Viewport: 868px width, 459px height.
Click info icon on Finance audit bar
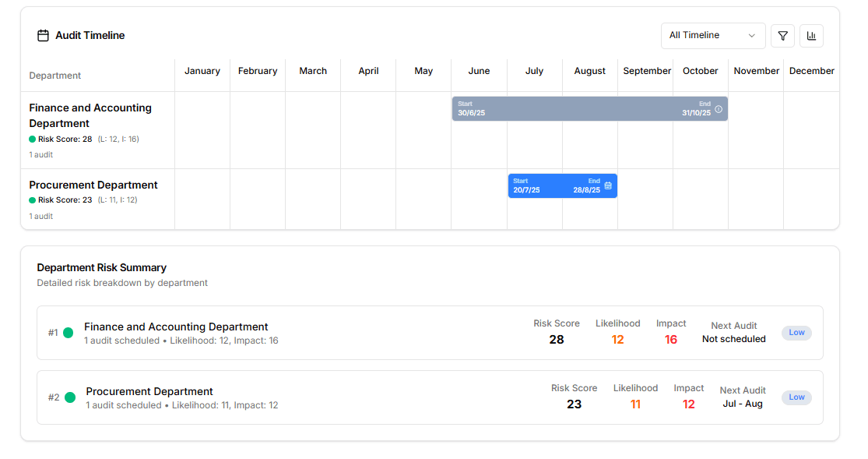pyautogui.click(x=719, y=109)
